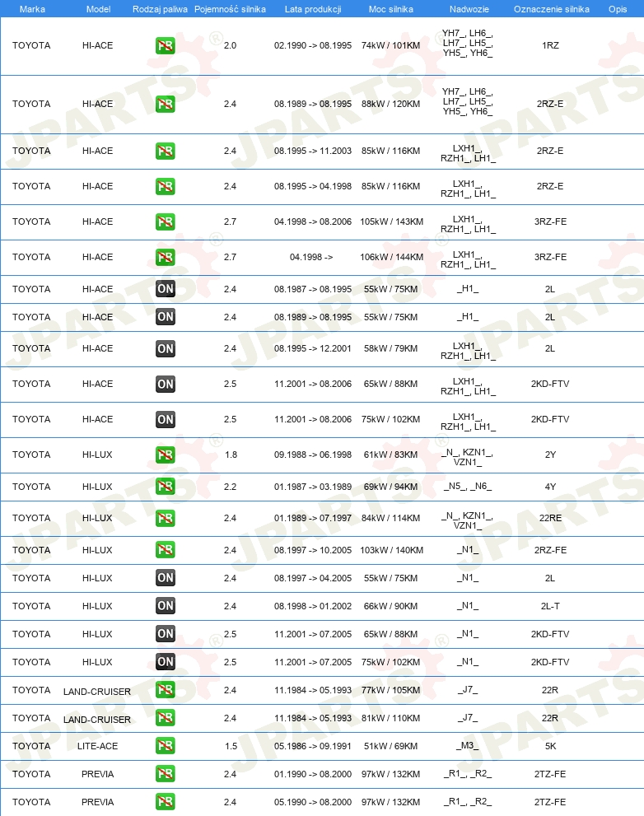Click the Opis column header
The width and height of the screenshot is (644, 816).
tap(618, 9)
